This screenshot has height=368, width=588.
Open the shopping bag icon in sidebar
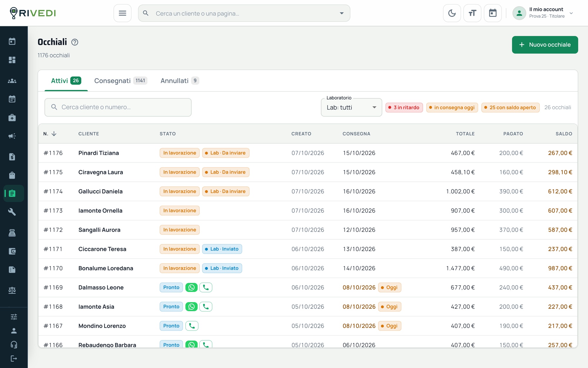[x=12, y=175]
